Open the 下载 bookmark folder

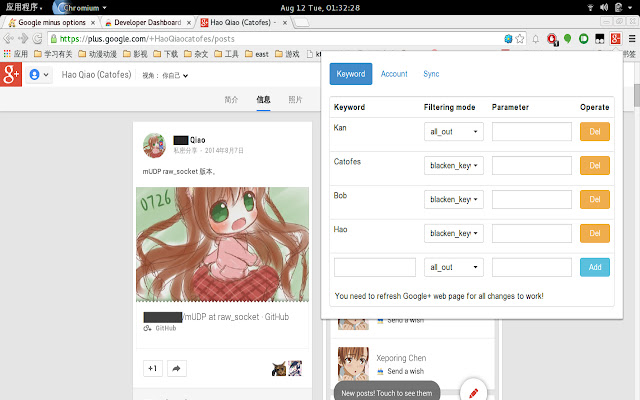pos(166,54)
